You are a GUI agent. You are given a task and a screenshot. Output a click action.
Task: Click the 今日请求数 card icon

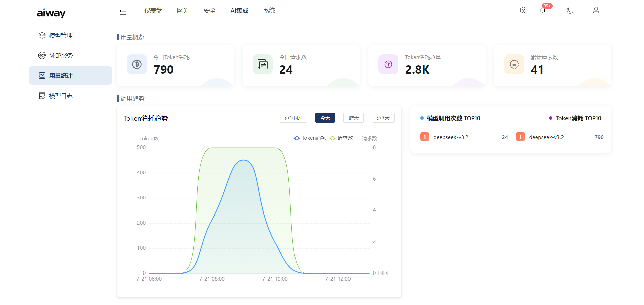point(263,64)
